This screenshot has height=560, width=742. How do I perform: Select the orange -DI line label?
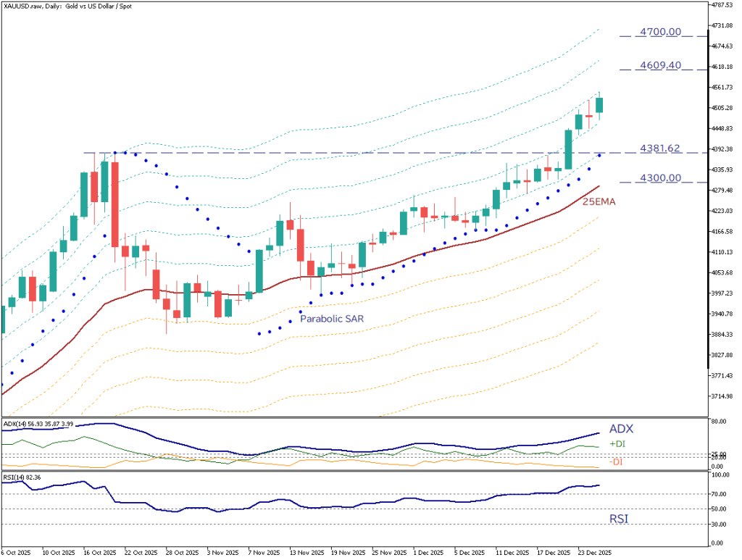click(615, 461)
